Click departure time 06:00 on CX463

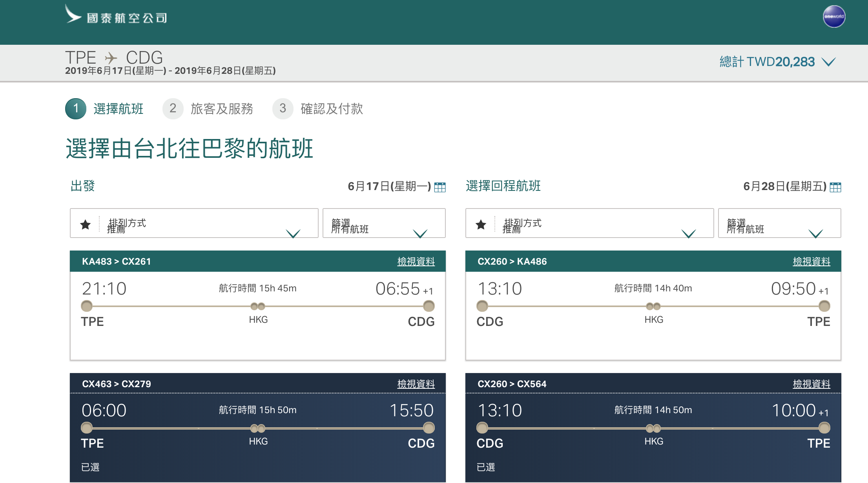click(104, 410)
